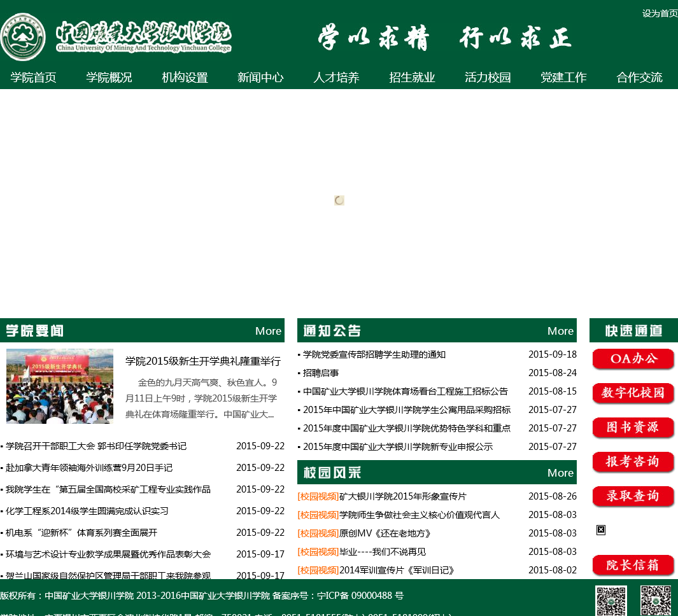
Task: Click date 2015-08-26 in 校园风采 list
Action: click(x=553, y=496)
